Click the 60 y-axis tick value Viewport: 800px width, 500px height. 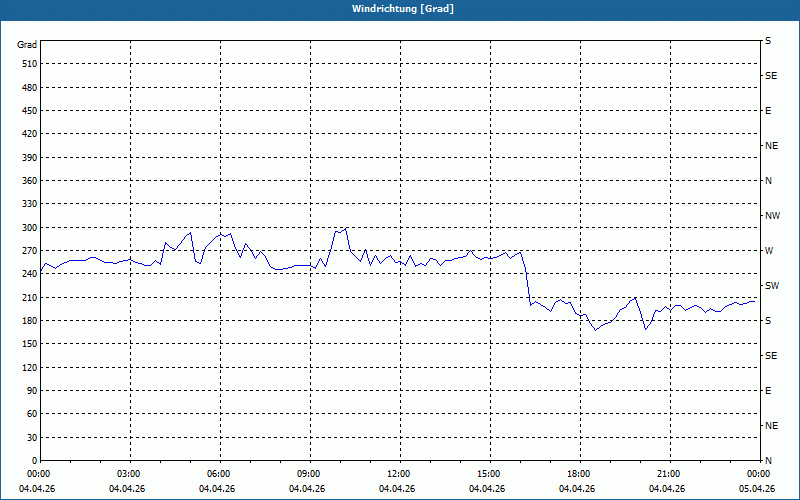[x=32, y=414]
